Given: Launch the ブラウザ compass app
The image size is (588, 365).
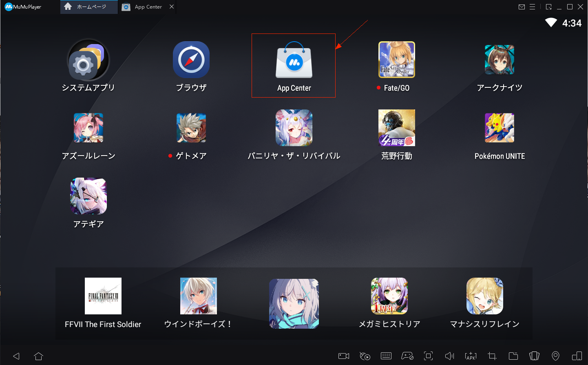Looking at the screenshot, I should (x=191, y=60).
